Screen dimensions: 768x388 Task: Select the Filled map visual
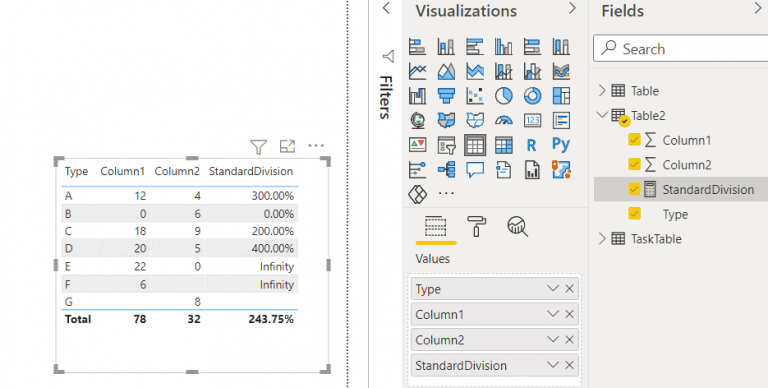coord(446,120)
